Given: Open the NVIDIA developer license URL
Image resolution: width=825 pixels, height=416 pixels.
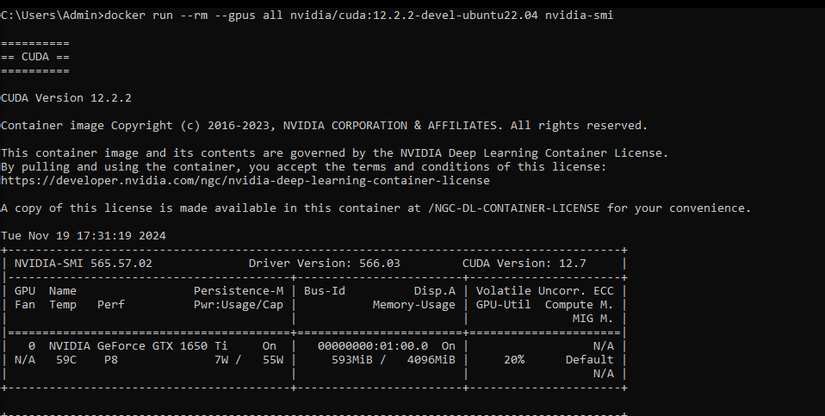Looking at the screenshot, I should [245, 180].
